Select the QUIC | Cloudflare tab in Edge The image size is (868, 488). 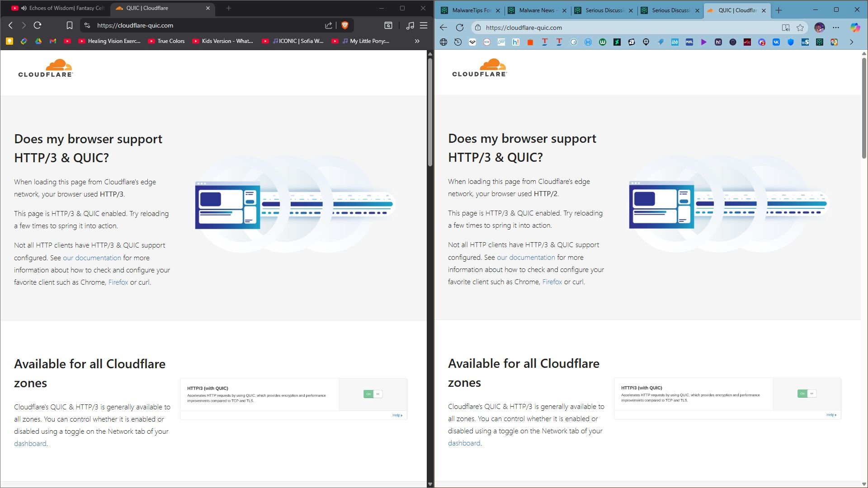pyautogui.click(x=737, y=10)
